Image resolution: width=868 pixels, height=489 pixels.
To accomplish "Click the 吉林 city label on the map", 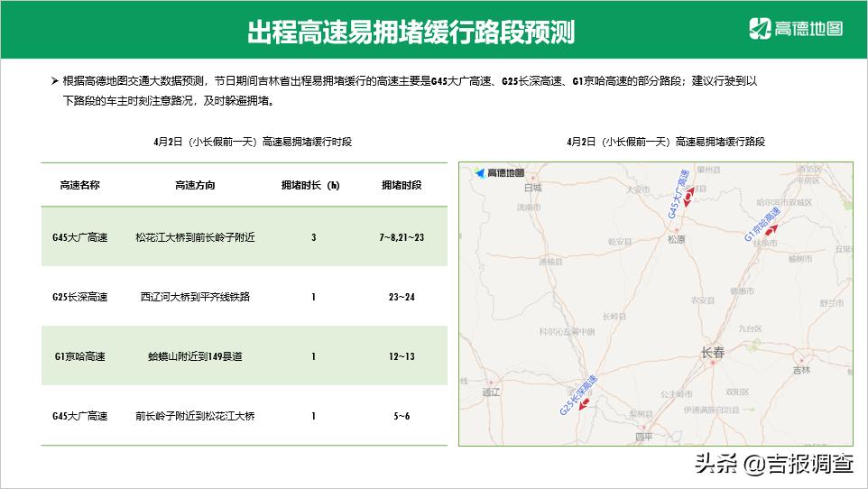I will click(801, 370).
